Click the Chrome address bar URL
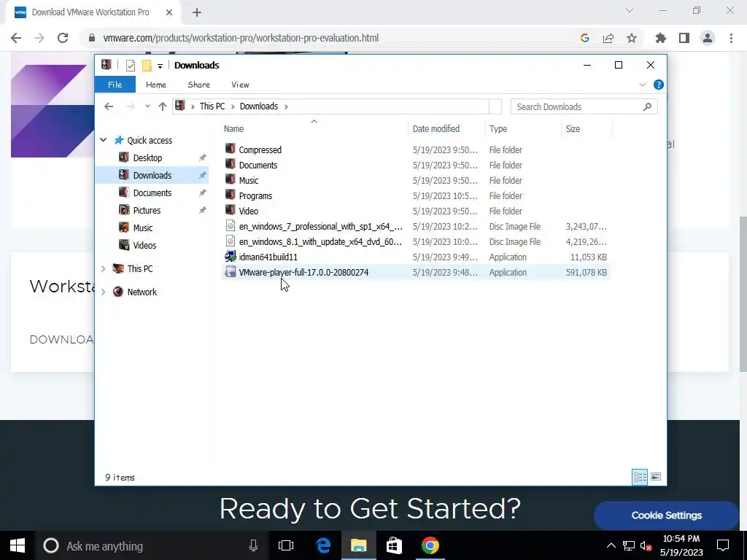The width and height of the screenshot is (747, 560). (x=241, y=38)
